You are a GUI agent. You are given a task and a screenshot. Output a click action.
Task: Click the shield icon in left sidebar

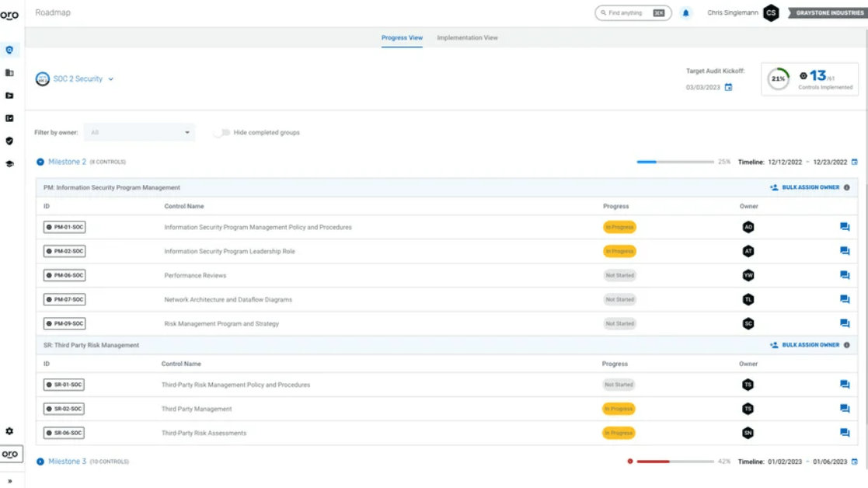click(x=9, y=141)
